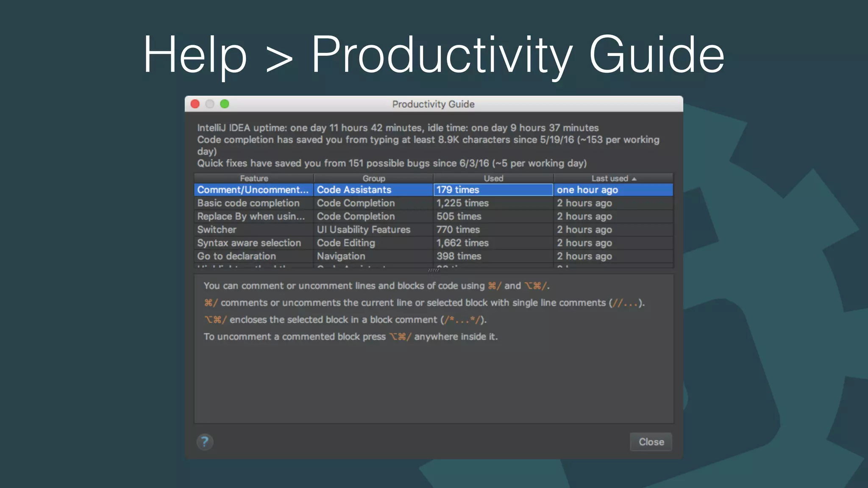The height and width of the screenshot is (488, 868).
Task: Click the 179 times cell
Action: coord(493,190)
